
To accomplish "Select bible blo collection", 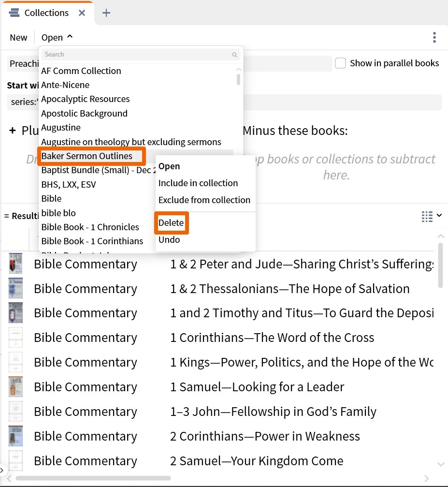I will (58, 213).
